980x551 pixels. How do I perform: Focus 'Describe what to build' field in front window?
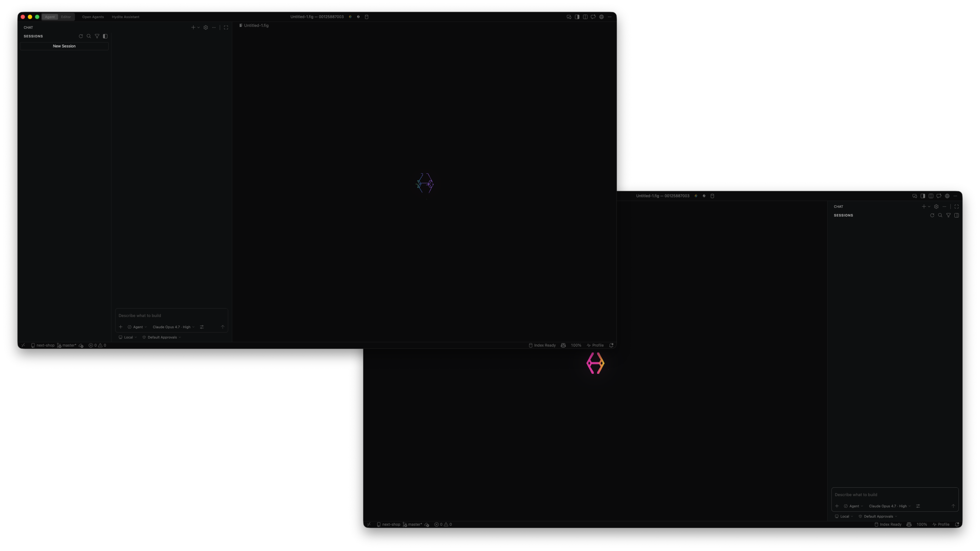tap(171, 316)
